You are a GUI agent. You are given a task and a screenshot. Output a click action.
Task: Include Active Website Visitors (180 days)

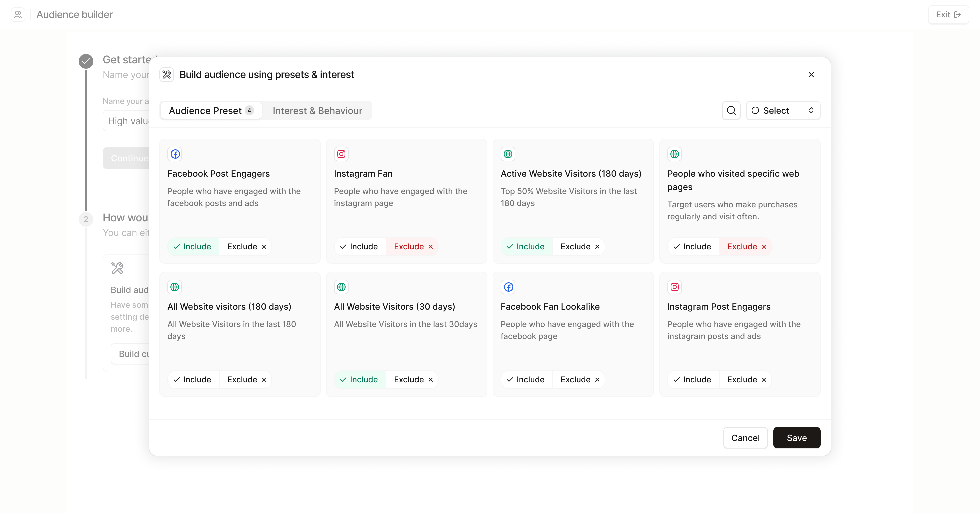[527, 247]
